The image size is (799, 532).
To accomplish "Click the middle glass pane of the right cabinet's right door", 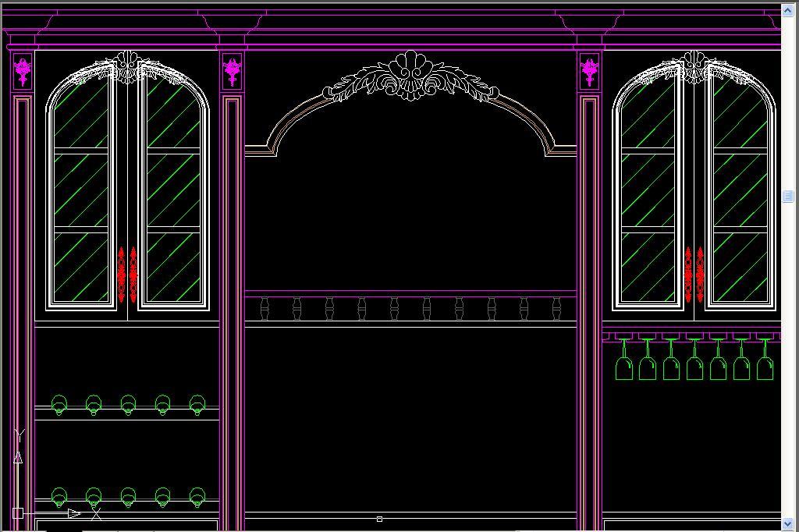I will (740, 190).
